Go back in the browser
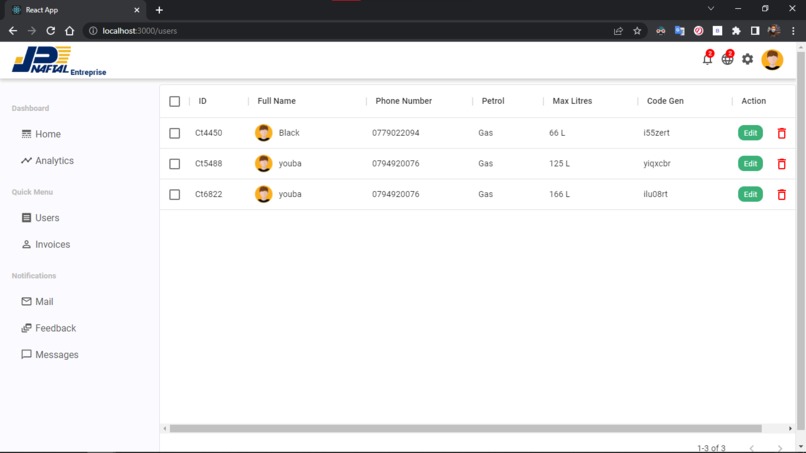806x453 pixels. coord(13,31)
